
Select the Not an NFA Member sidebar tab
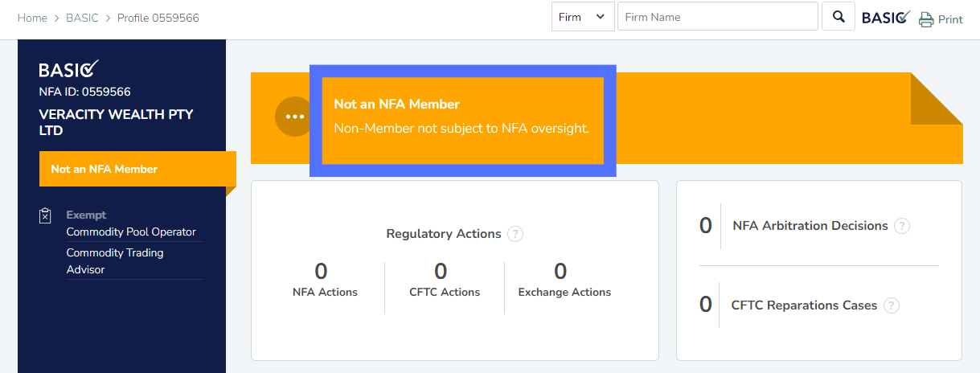pyautogui.click(x=137, y=169)
